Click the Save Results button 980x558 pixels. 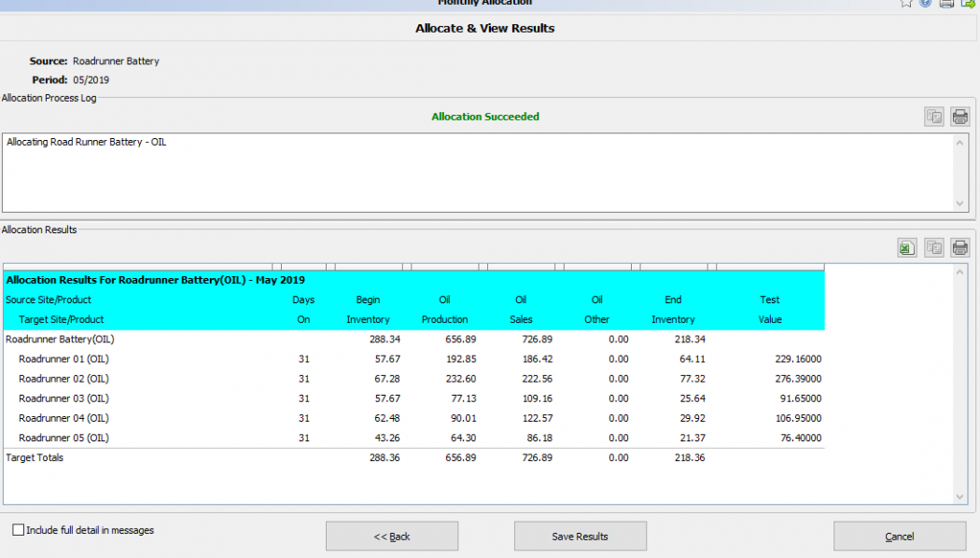[x=580, y=537]
